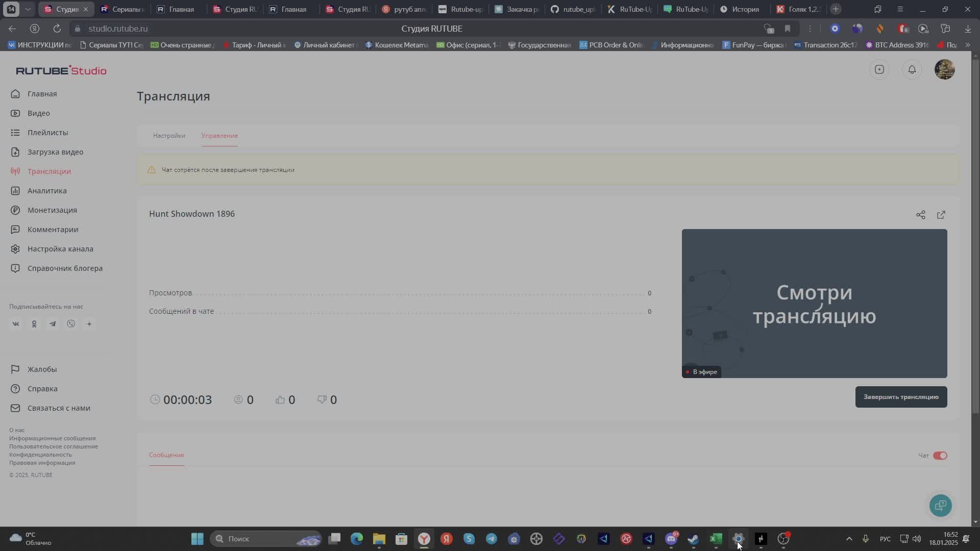Select the Управление tab

219,136
